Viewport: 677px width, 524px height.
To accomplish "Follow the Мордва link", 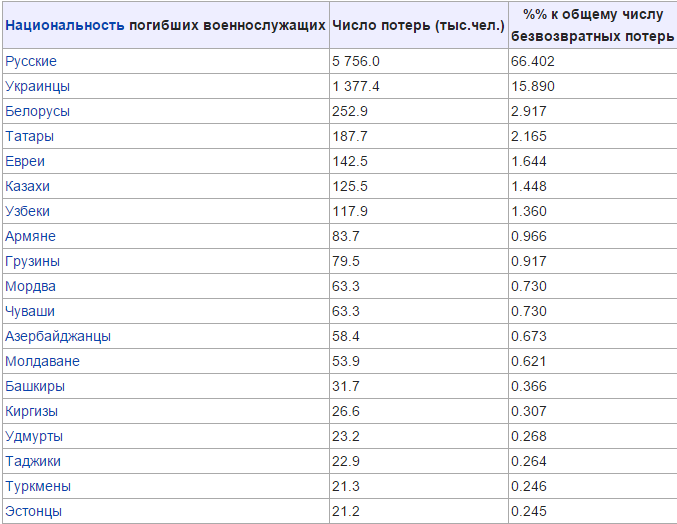I will (x=30, y=286).
